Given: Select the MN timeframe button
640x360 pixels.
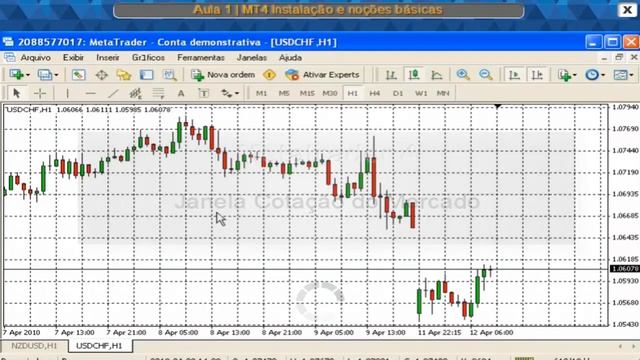Looking at the screenshot, I should (x=443, y=93).
